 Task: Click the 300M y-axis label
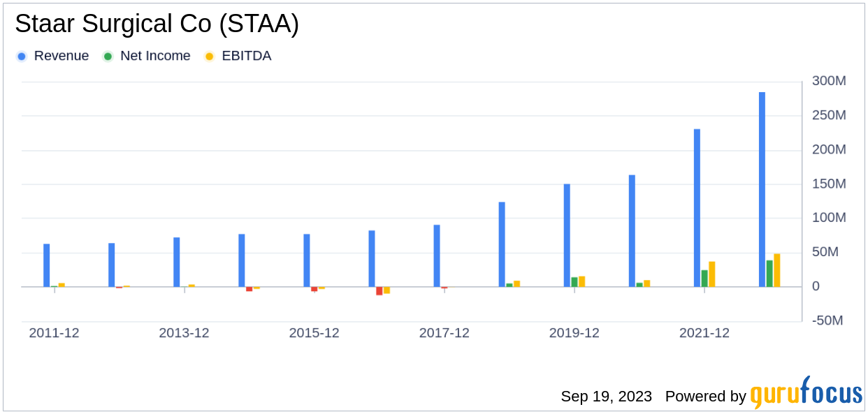pyautogui.click(x=829, y=81)
